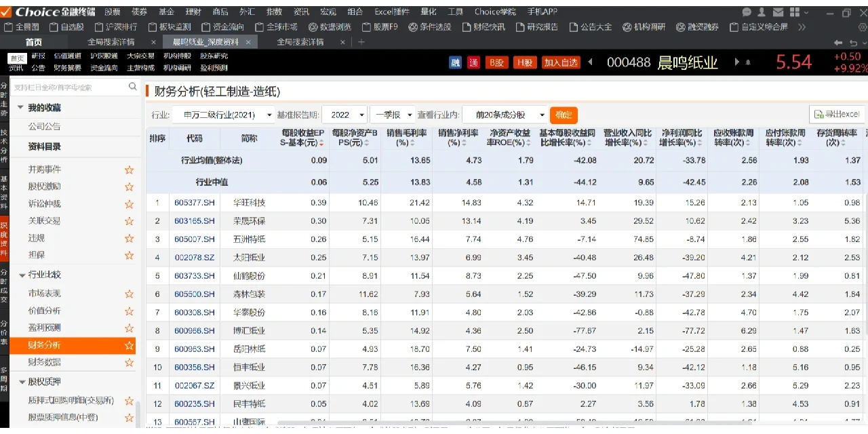Open the 一季报 report period dropdown
The width and height of the screenshot is (868, 434).
pos(392,115)
